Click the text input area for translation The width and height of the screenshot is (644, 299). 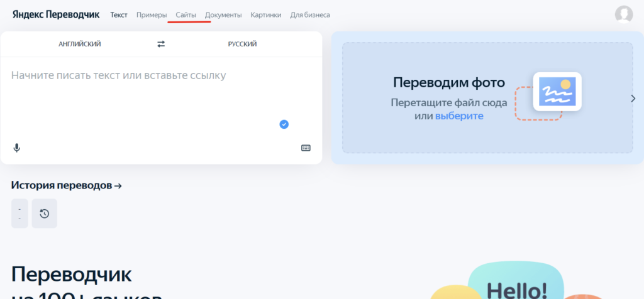161,99
